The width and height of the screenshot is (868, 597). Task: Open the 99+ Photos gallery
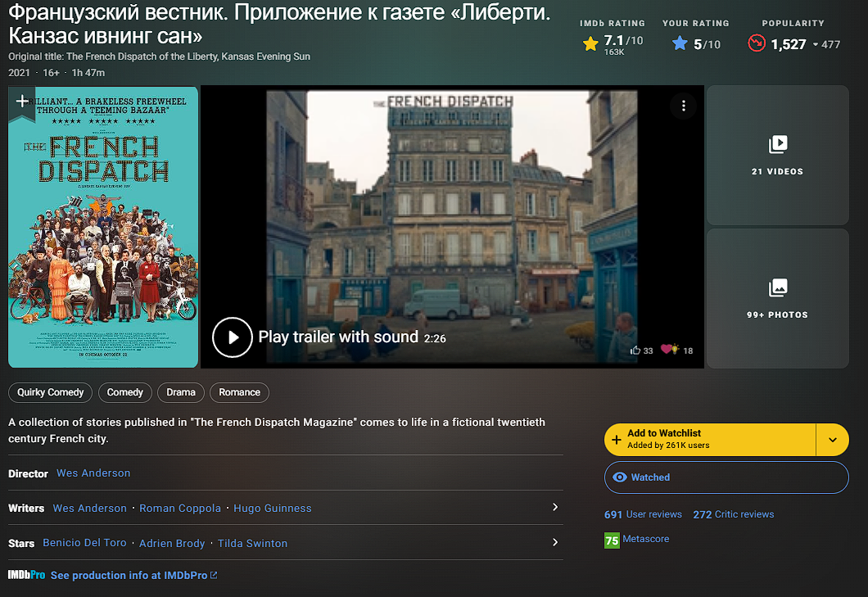point(777,298)
